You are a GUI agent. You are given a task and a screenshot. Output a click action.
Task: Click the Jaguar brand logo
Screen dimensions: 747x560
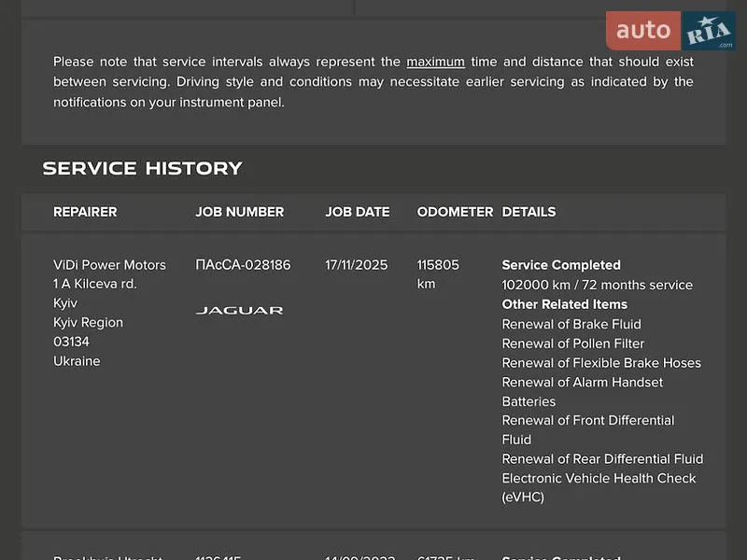[x=240, y=311]
